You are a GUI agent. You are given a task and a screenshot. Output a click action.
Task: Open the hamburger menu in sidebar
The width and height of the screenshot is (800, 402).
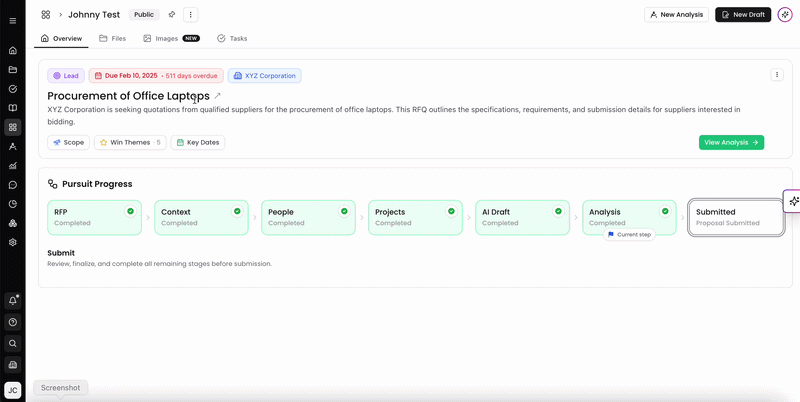[13, 21]
